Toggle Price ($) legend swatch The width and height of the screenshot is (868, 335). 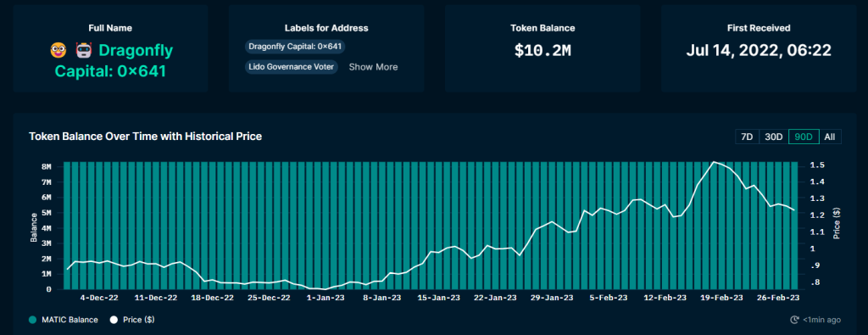click(114, 320)
